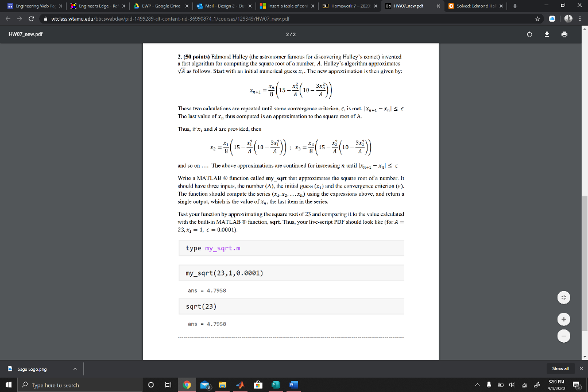Open the Chrome menu with three dots

pyautogui.click(x=581, y=18)
